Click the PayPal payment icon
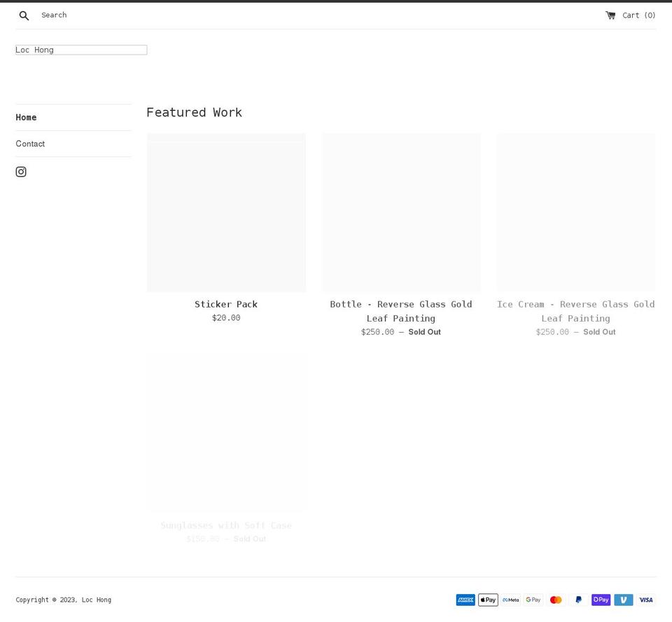Screen dimensions: 672x622 pyautogui.click(x=578, y=600)
